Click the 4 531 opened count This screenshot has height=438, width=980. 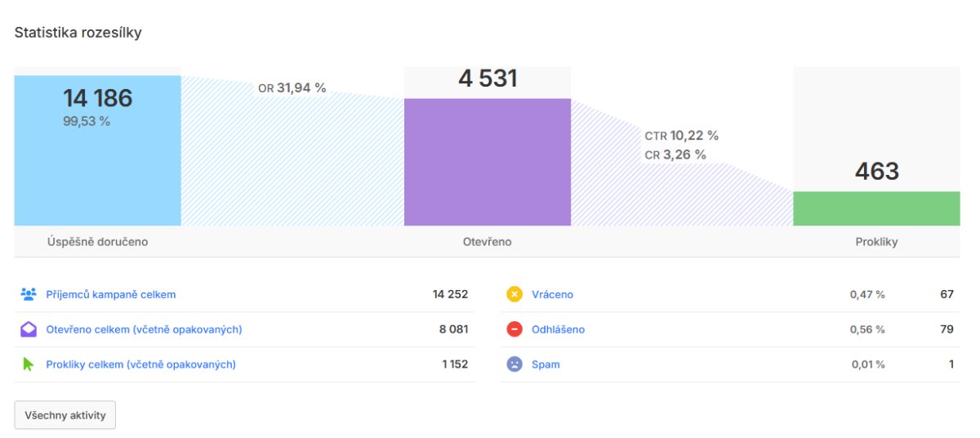pyautogui.click(x=488, y=78)
